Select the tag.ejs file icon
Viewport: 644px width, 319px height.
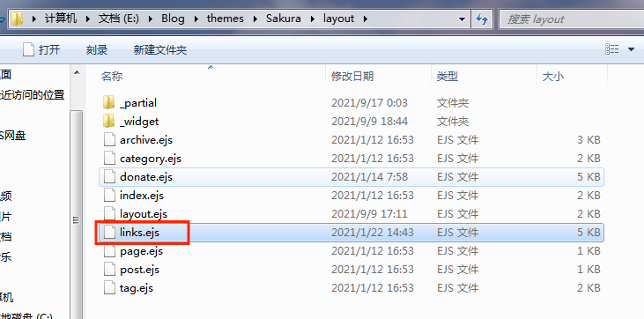[x=109, y=288]
